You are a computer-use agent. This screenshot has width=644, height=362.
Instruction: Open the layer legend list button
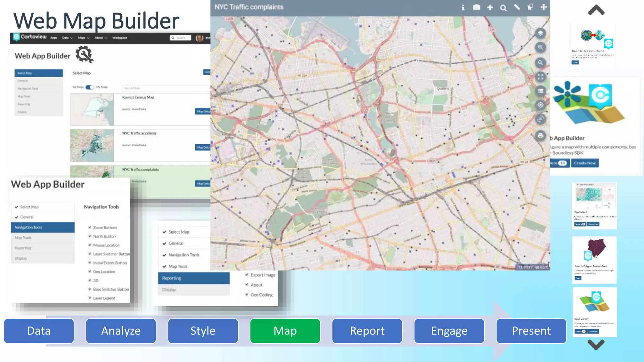pos(540,91)
